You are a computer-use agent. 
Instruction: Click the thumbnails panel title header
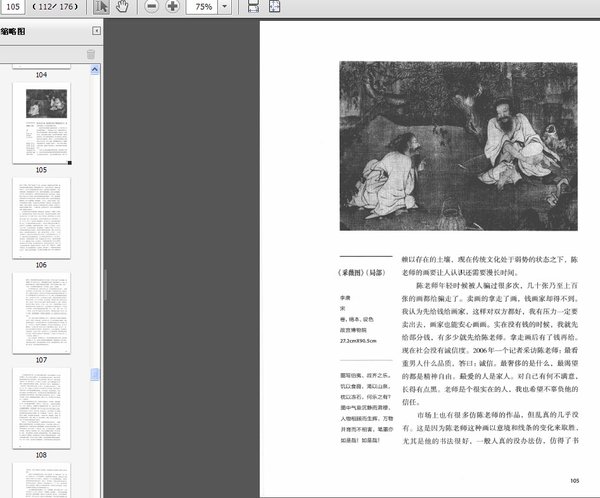click(x=20, y=32)
